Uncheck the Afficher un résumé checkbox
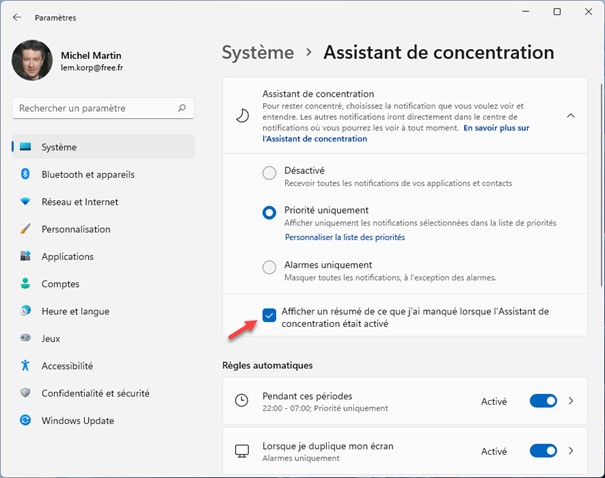 coord(269,316)
